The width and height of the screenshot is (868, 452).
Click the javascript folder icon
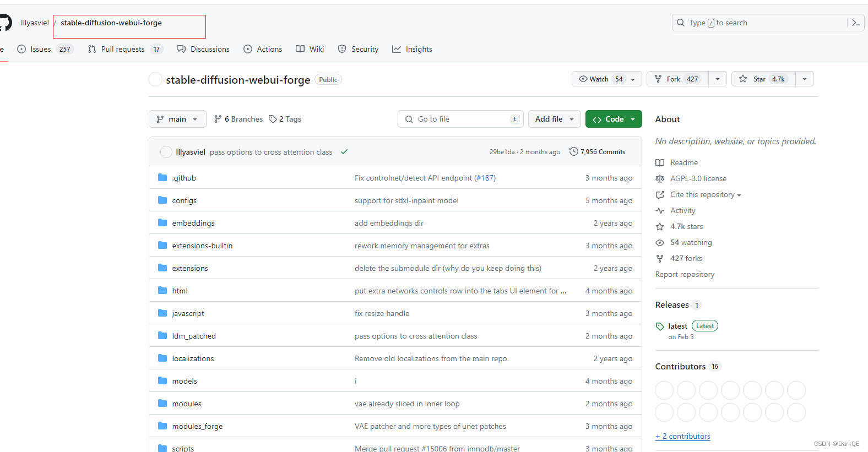pos(162,313)
